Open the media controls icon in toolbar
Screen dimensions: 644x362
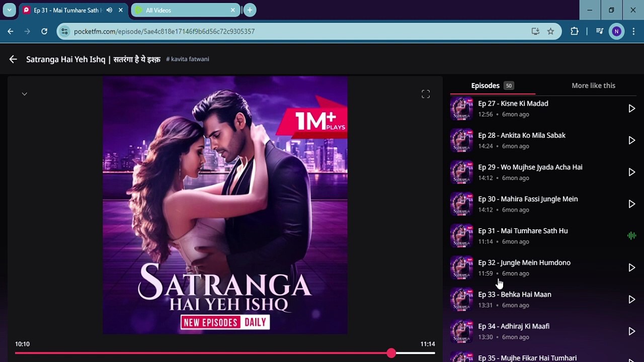(x=599, y=31)
